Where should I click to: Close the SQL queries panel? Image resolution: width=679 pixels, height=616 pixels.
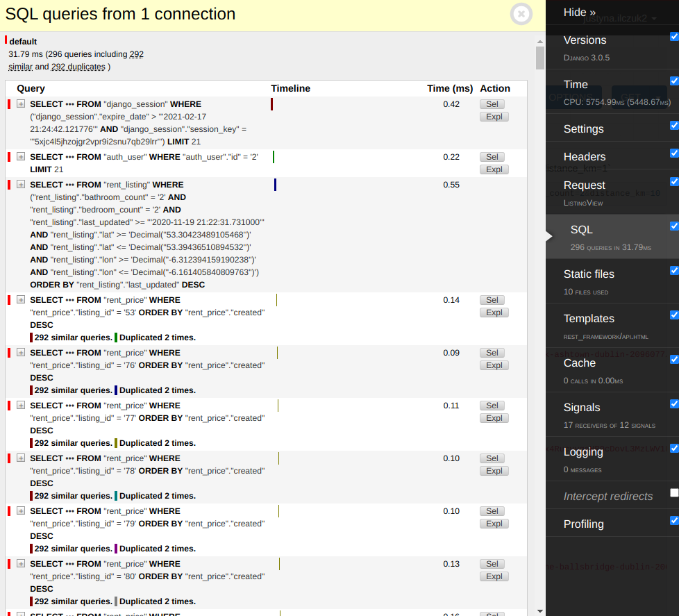click(521, 15)
